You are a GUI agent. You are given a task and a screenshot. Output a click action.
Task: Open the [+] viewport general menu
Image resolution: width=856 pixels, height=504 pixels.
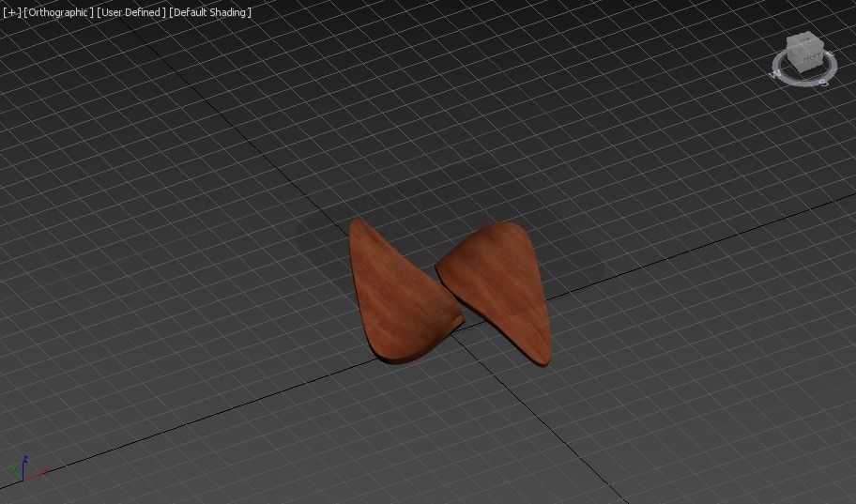point(11,12)
